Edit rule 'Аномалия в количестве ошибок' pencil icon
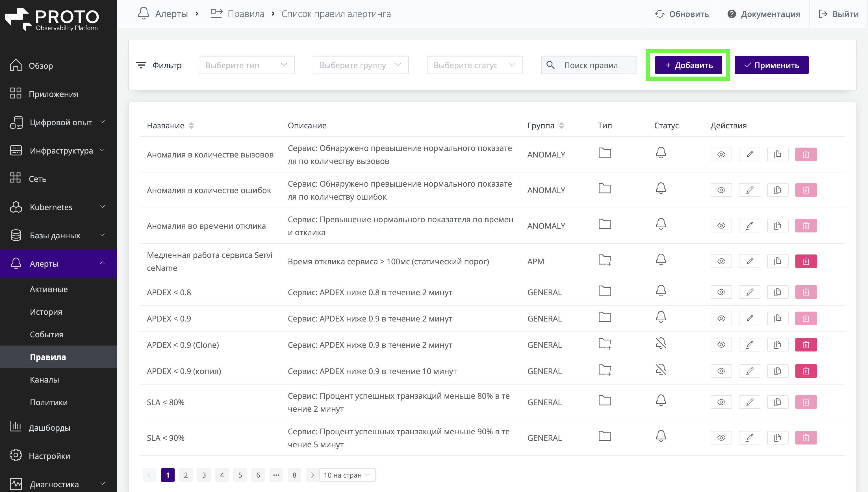868x492 pixels. click(x=750, y=190)
